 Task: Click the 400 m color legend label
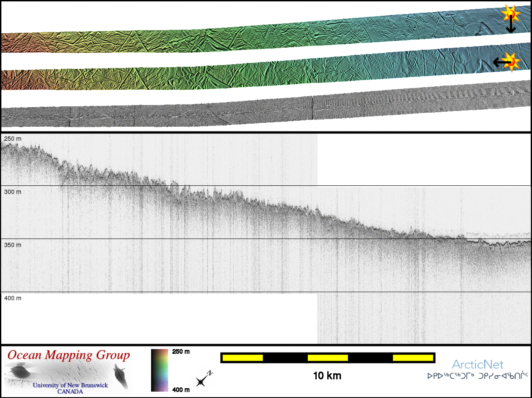tap(181, 389)
